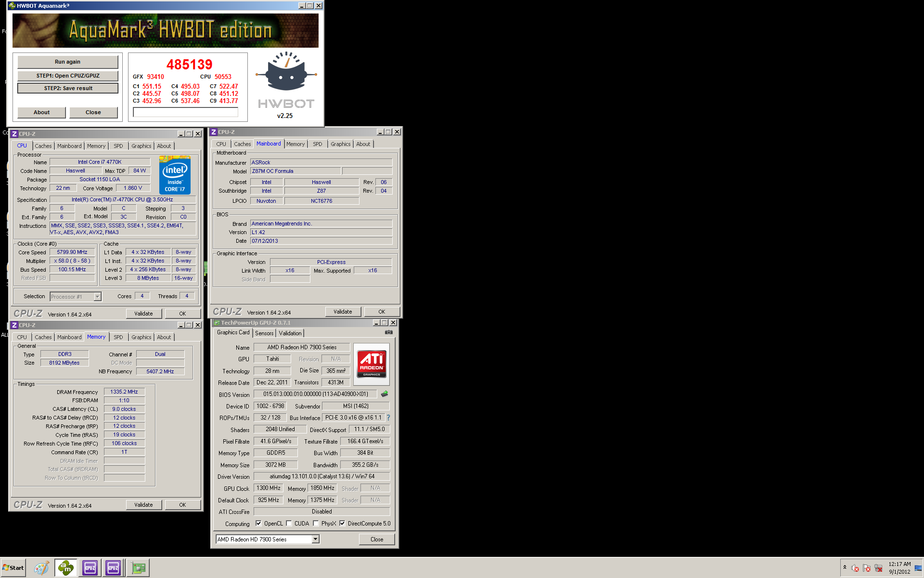Click STEP1: Open CPUZ/GPUZ button
924x578 pixels.
(68, 76)
